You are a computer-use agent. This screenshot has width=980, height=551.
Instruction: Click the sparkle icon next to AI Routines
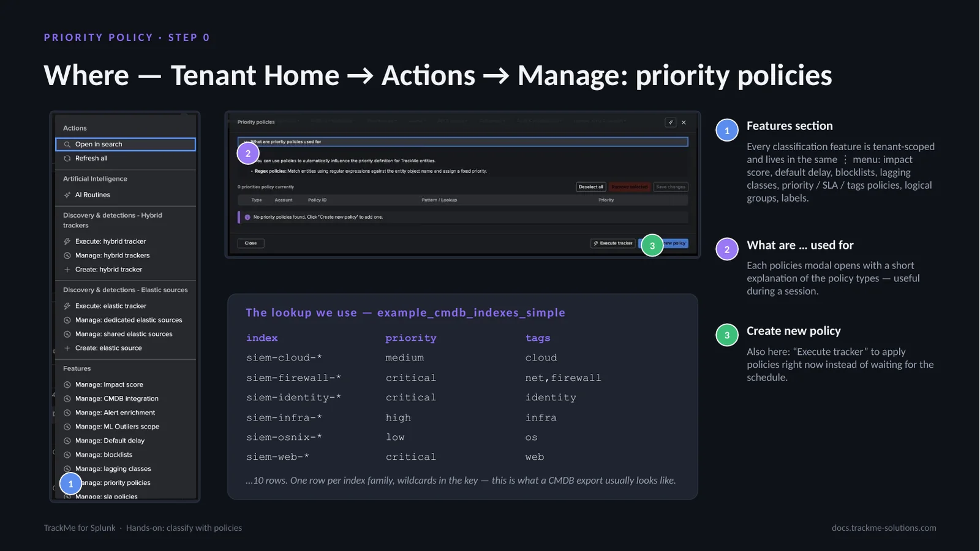click(67, 195)
